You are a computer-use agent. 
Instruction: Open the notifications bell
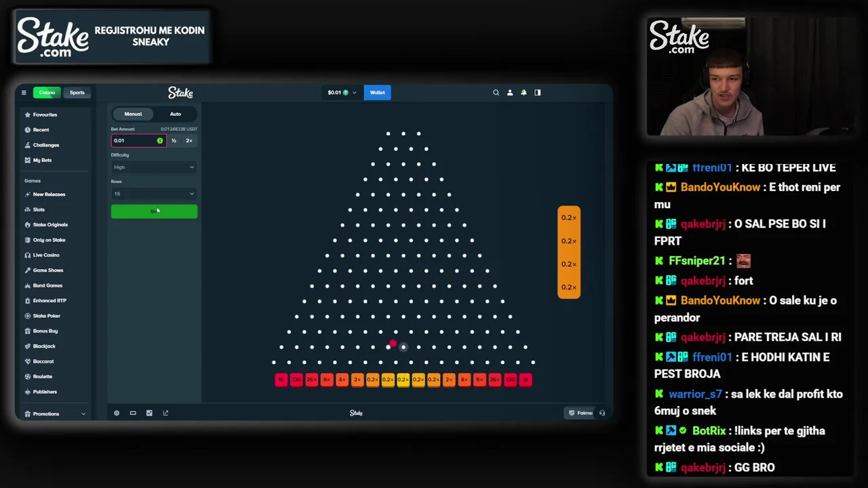coord(524,93)
